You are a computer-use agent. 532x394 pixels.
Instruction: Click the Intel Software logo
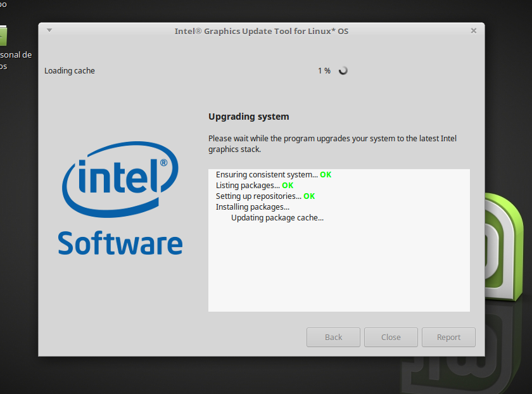tap(120, 198)
